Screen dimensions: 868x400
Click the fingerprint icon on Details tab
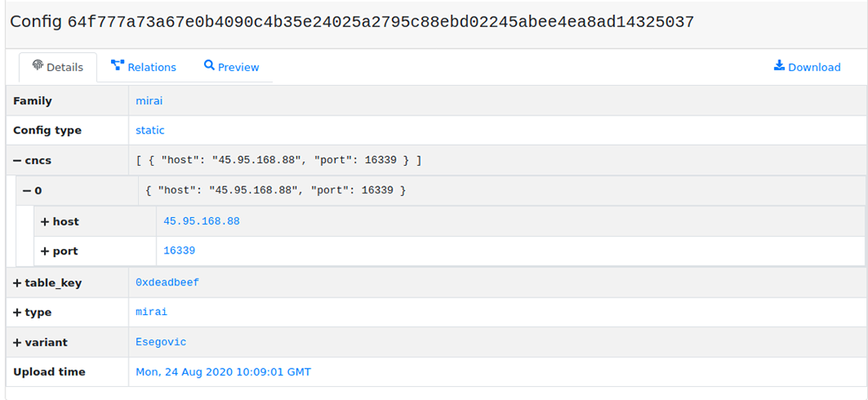(x=37, y=67)
